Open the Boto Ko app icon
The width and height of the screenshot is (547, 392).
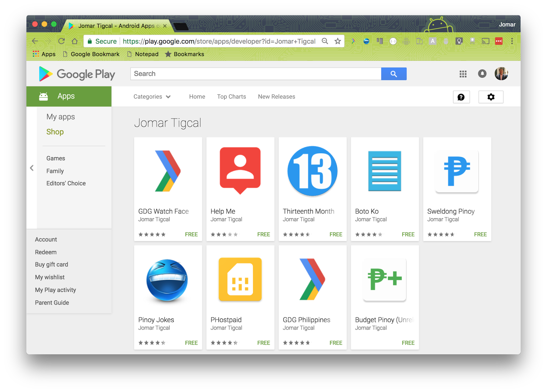click(385, 171)
